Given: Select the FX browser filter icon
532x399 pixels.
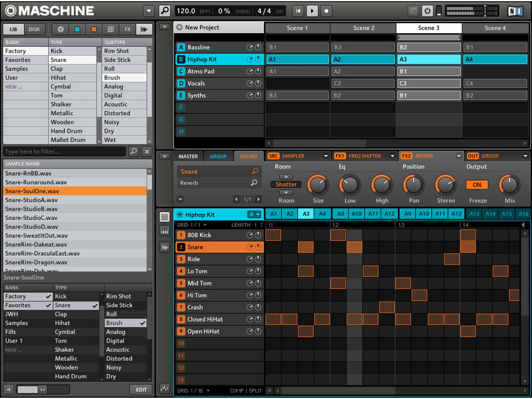Looking at the screenshot, I should click(127, 29).
